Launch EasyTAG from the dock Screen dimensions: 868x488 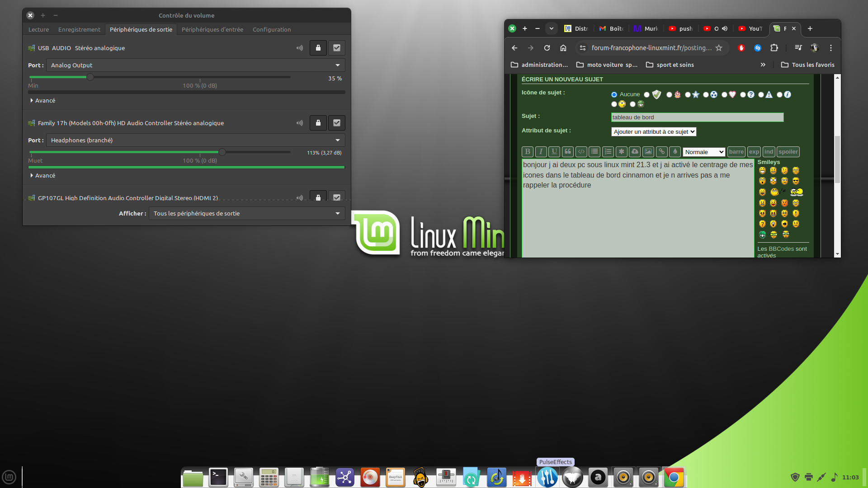tap(396, 477)
